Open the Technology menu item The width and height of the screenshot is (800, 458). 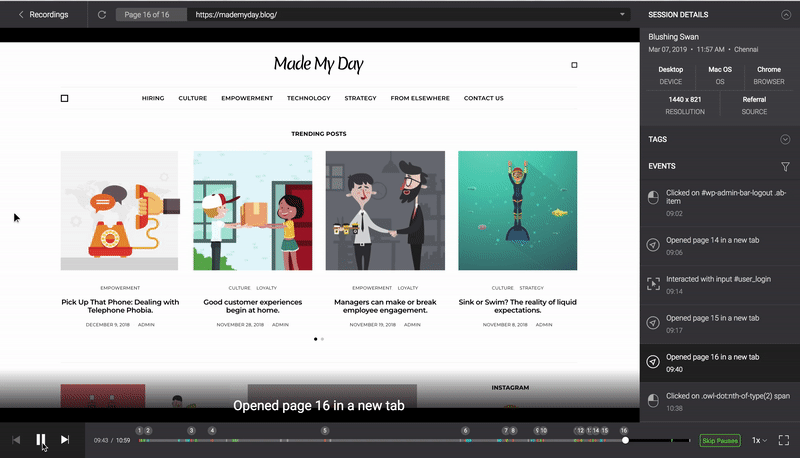click(309, 98)
